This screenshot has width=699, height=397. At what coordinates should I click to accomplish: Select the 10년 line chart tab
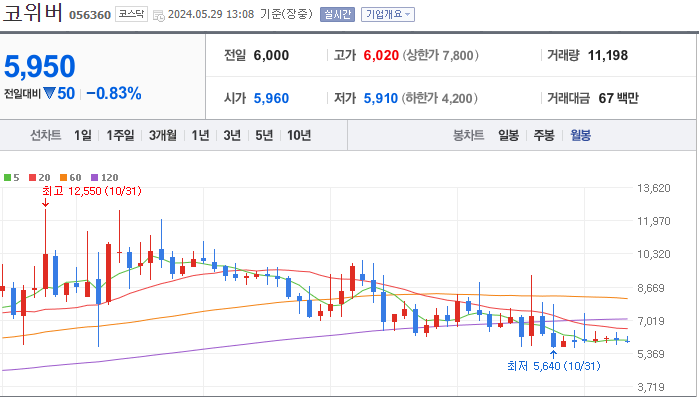pos(299,135)
